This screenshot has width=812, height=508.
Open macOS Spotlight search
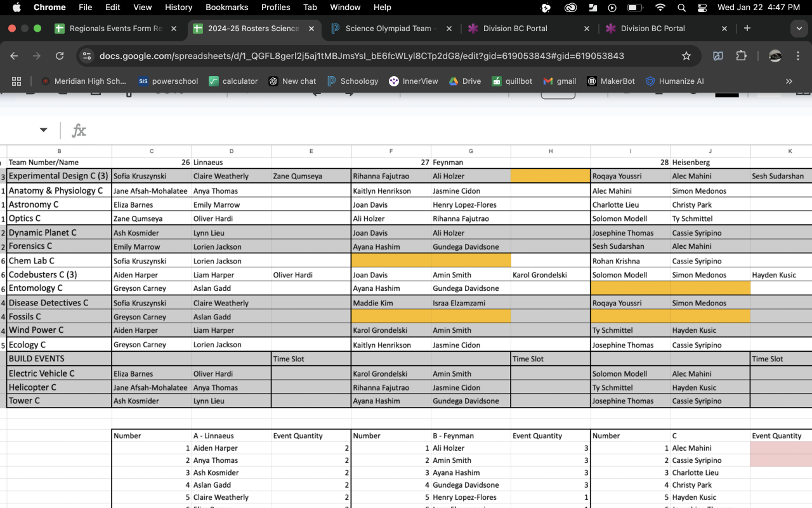[x=681, y=8]
